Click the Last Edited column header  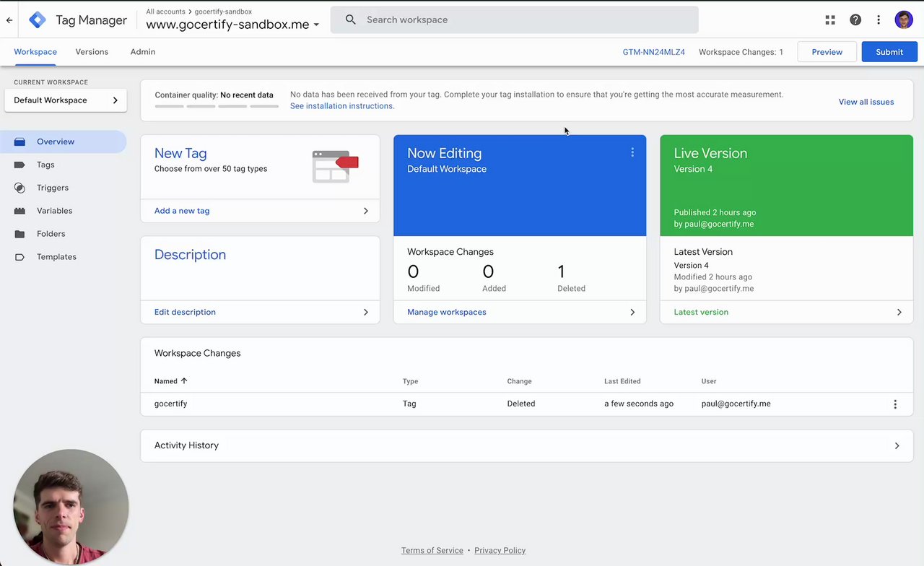622,381
